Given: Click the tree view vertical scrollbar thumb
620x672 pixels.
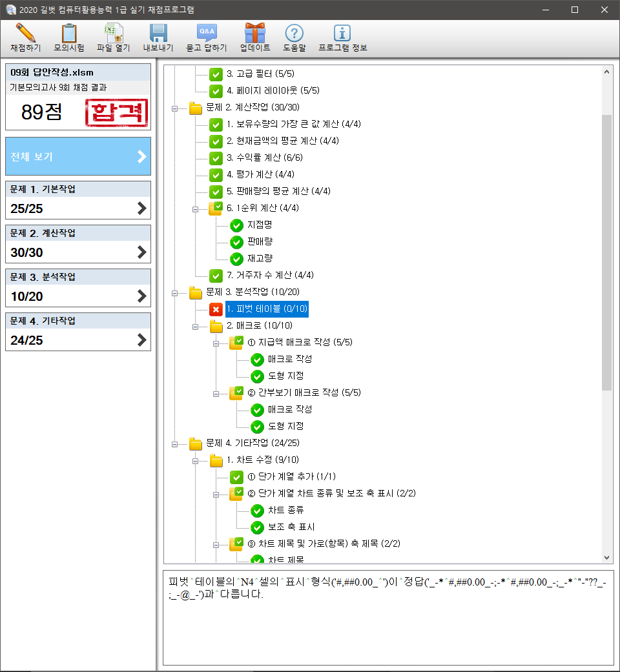Looking at the screenshot, I should (x=606, y=252).
